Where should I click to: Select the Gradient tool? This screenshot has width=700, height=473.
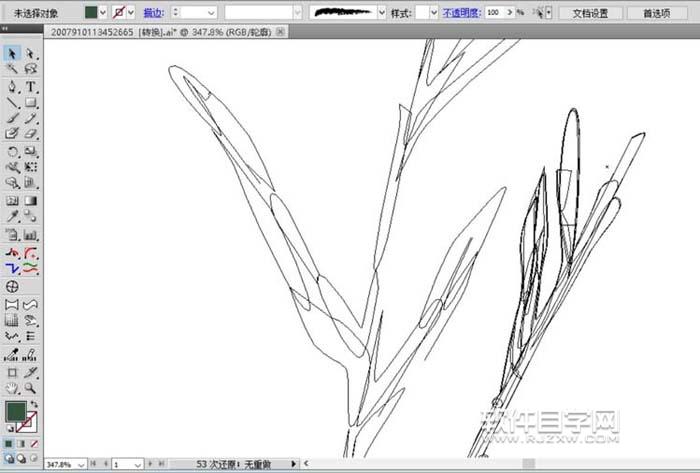pyautogui.click(x=30, y=201)
